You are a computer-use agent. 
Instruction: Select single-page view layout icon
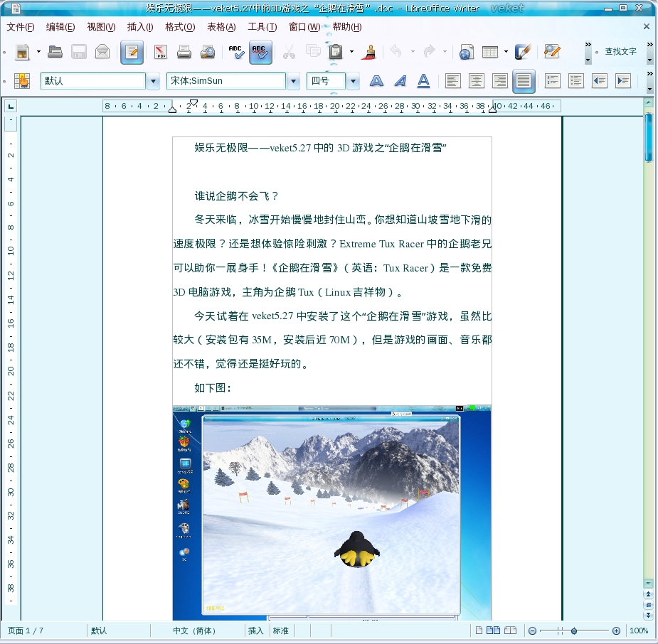479,630
